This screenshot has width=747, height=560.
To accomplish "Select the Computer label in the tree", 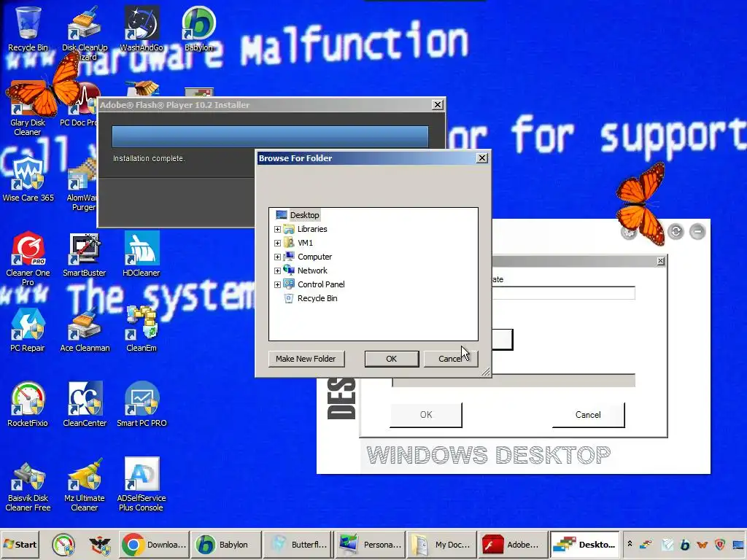I will [315, 257].
